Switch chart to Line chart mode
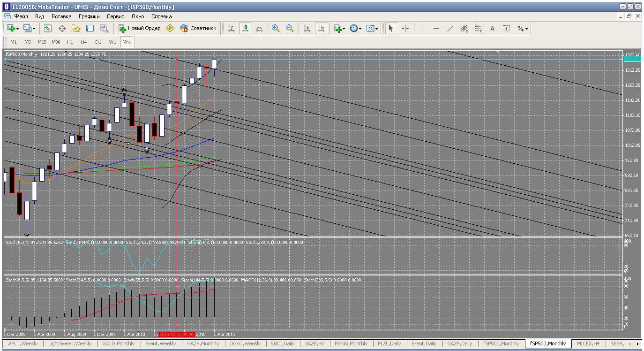 259,29
